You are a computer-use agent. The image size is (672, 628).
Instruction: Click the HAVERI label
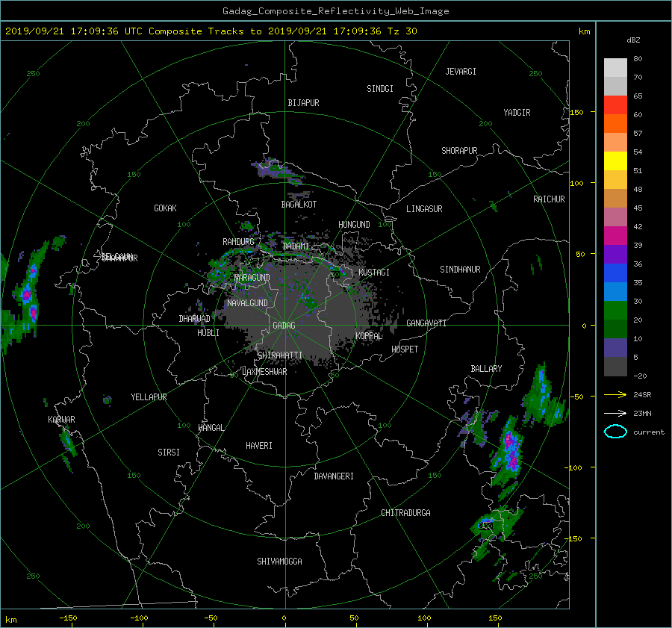pyautogui.click(x=259, y=446)
